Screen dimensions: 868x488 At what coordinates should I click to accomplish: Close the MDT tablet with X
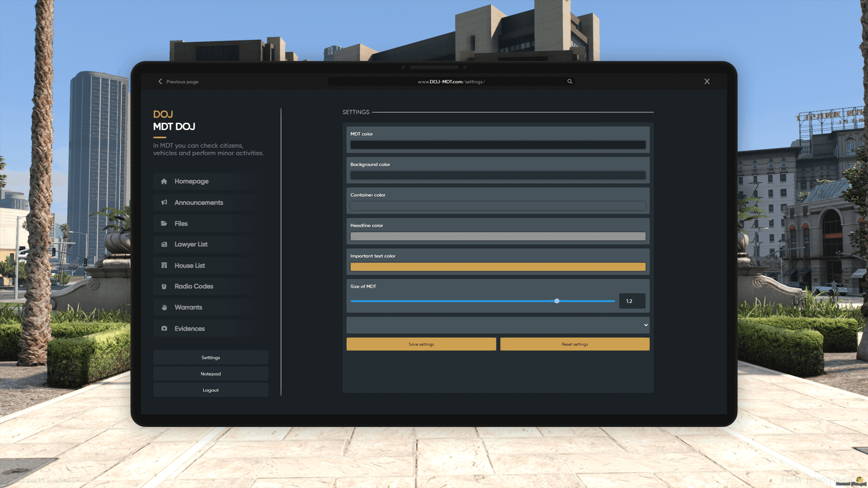[x=707, y=81]
